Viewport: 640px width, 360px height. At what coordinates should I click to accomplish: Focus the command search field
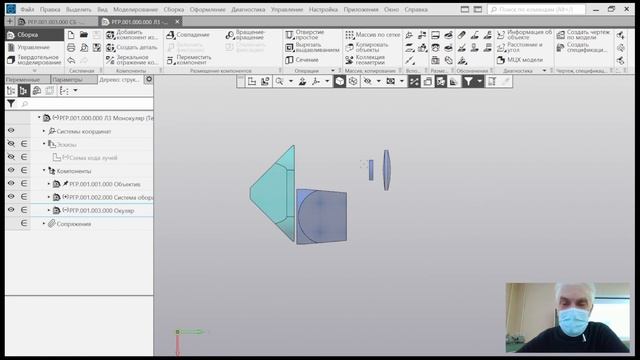[x=536, y=9]
